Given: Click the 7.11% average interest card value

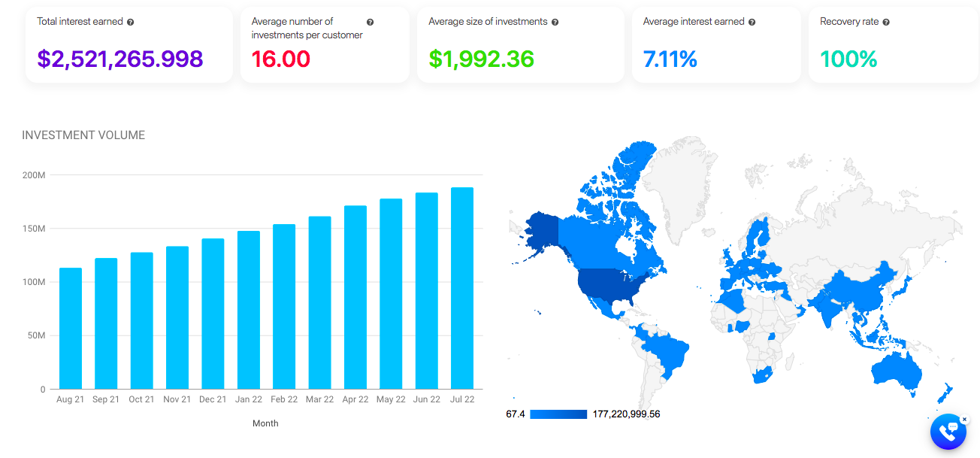Looking at the screenshot, I should pos(670,59).
